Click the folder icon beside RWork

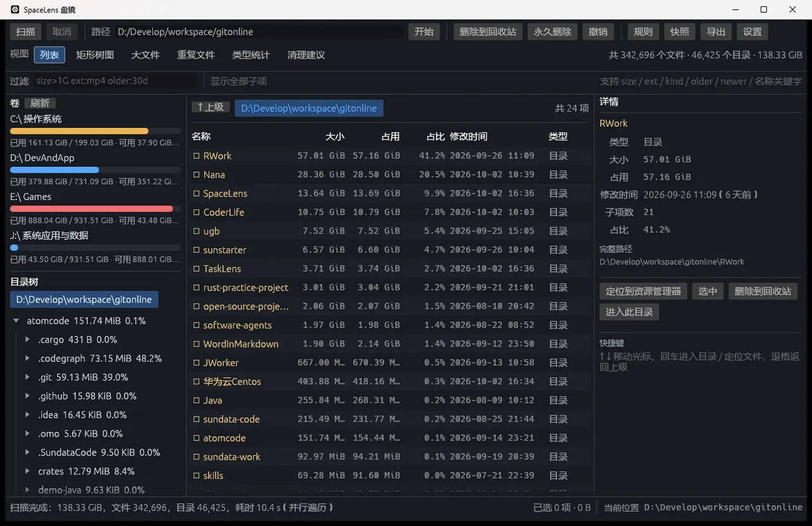coord(197,155)
